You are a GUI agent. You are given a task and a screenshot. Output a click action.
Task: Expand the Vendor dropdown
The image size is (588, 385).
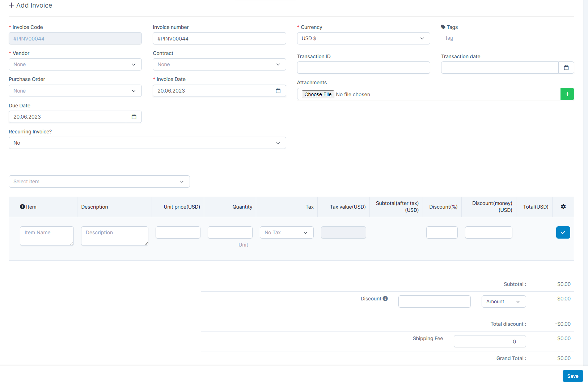pyautogui.click(x=75, y=64)
